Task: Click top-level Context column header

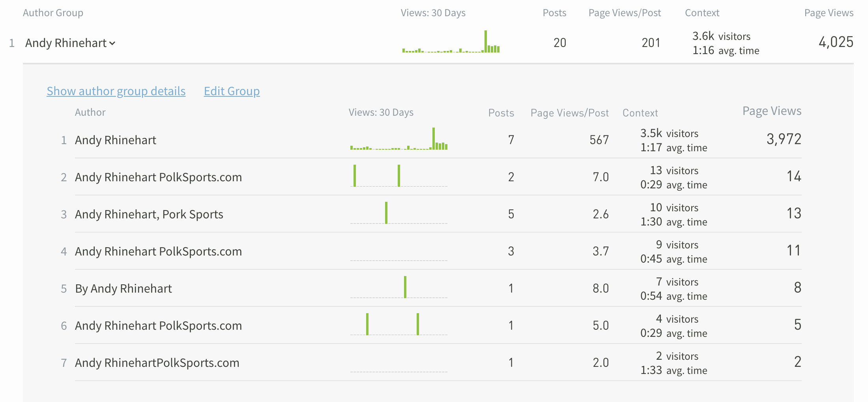Action: (x=702, y=13)
